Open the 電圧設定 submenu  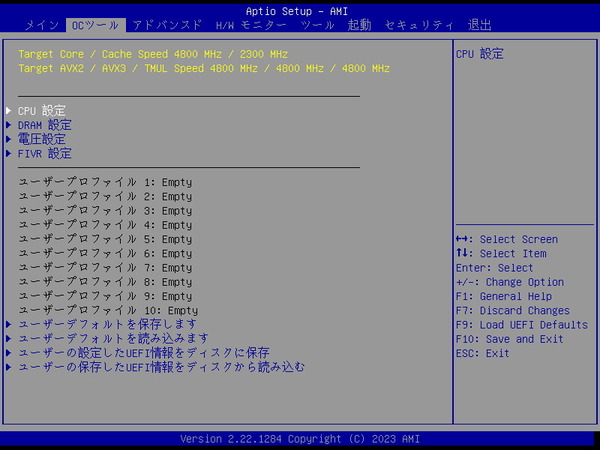(x=42, y=139)
